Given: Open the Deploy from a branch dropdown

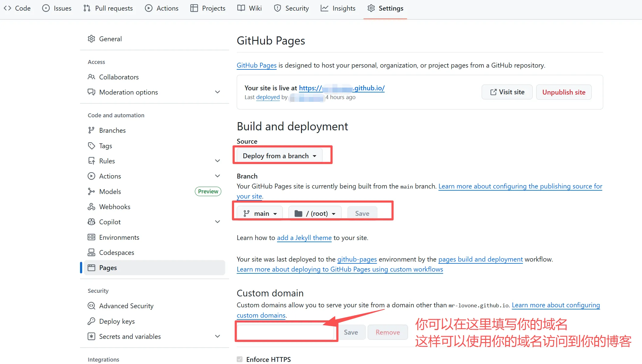Looking at the screenshot, I should click(x=279, y=156).
